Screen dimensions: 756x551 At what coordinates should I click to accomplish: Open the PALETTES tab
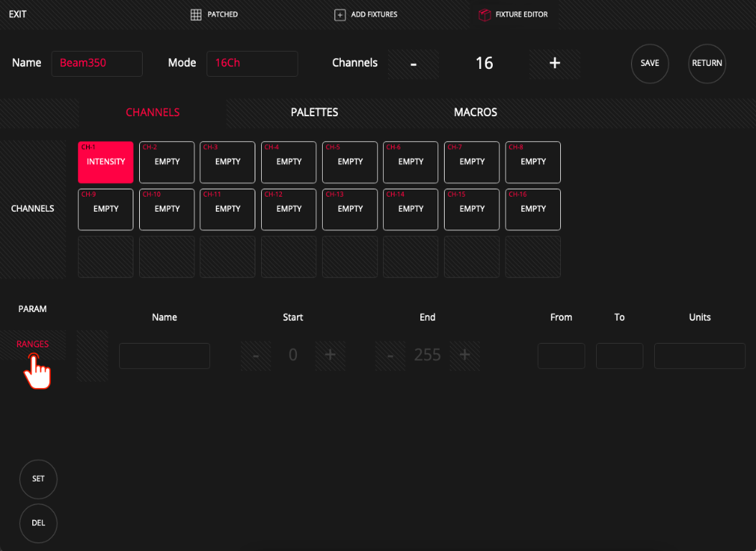pos(314,113)
